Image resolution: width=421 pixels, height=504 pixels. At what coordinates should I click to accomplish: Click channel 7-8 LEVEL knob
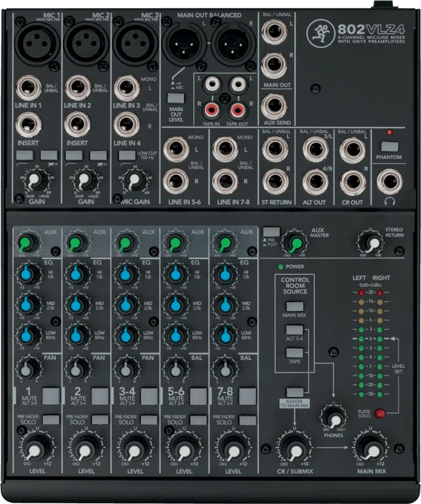[x=234, y=448]
